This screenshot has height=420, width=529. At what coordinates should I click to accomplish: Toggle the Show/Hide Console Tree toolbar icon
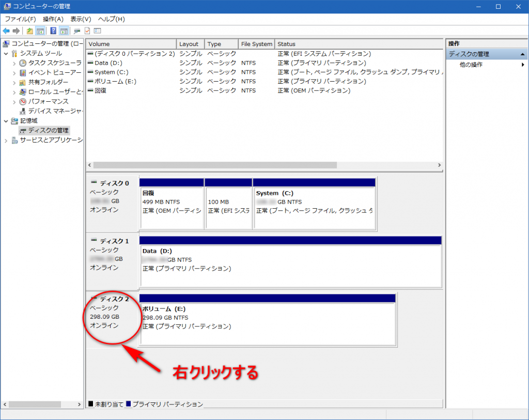(x=40, y=31)
